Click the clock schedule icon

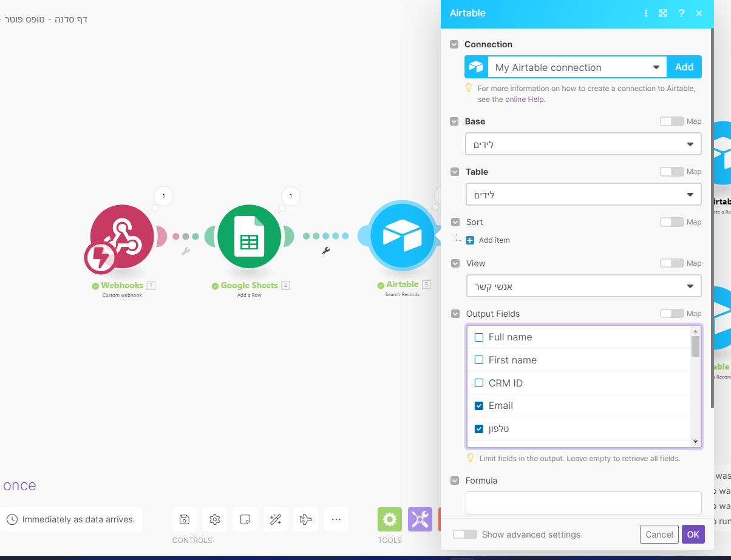(12, 519)
